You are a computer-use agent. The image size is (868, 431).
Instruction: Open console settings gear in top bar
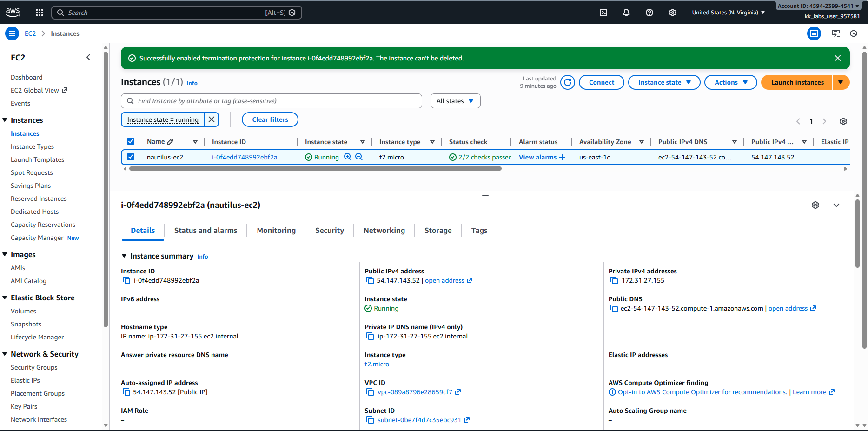[x=673, y=13]
